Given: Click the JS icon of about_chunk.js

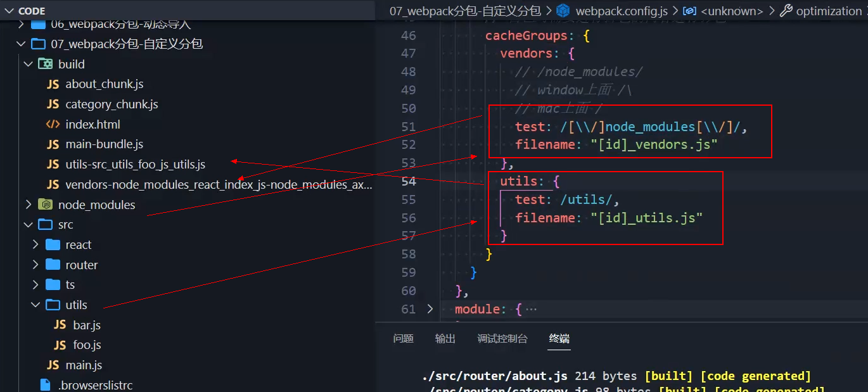Looking at the screenshot, I should pos(53,84).
